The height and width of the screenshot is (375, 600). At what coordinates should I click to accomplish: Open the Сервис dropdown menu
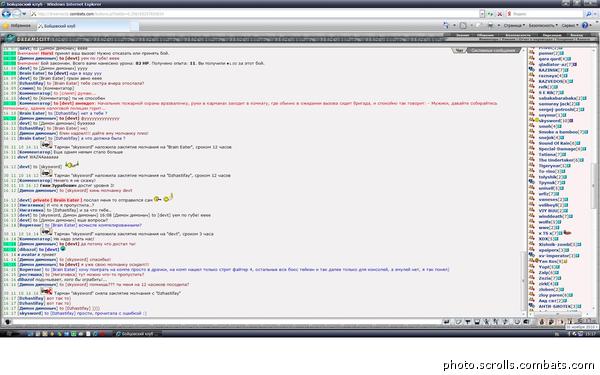click(570, 26)
